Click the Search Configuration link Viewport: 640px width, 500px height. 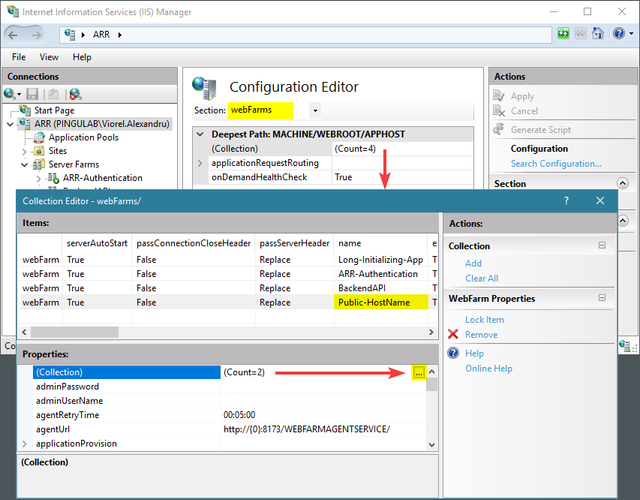[x=556, y=164]
